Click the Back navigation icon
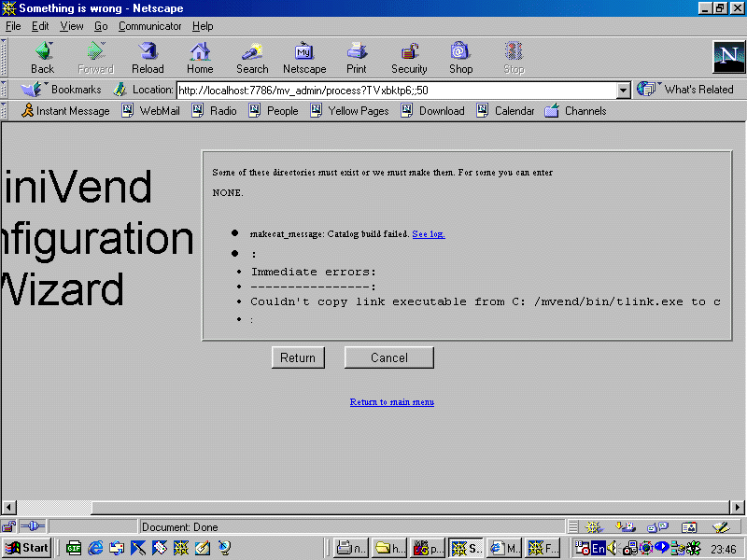Image resolution: width=747 pixels, height=560 pixels. [42, 57]
